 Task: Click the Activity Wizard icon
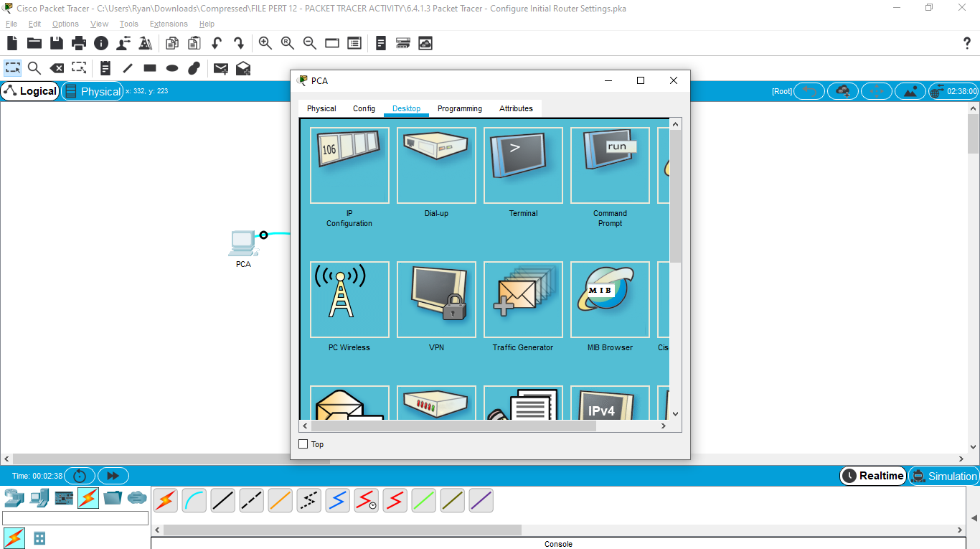click(x=146, y=43)
